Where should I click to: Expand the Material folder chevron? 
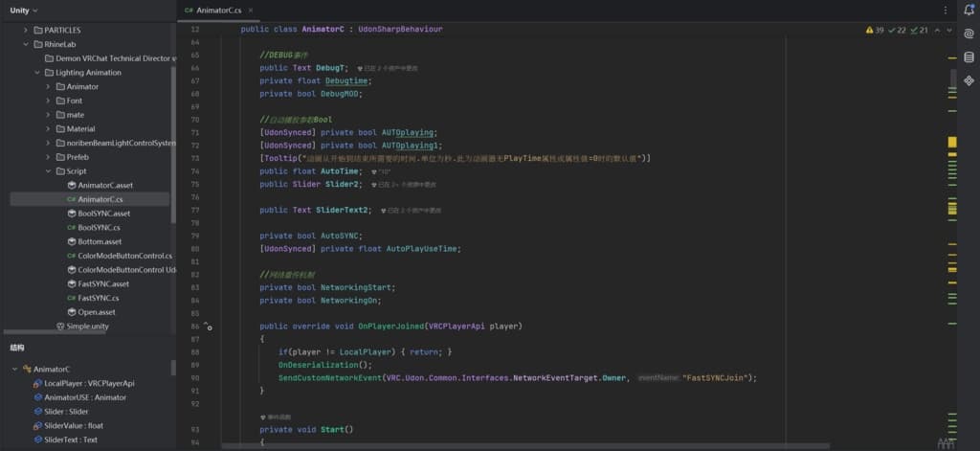click(x=48, y=129)
